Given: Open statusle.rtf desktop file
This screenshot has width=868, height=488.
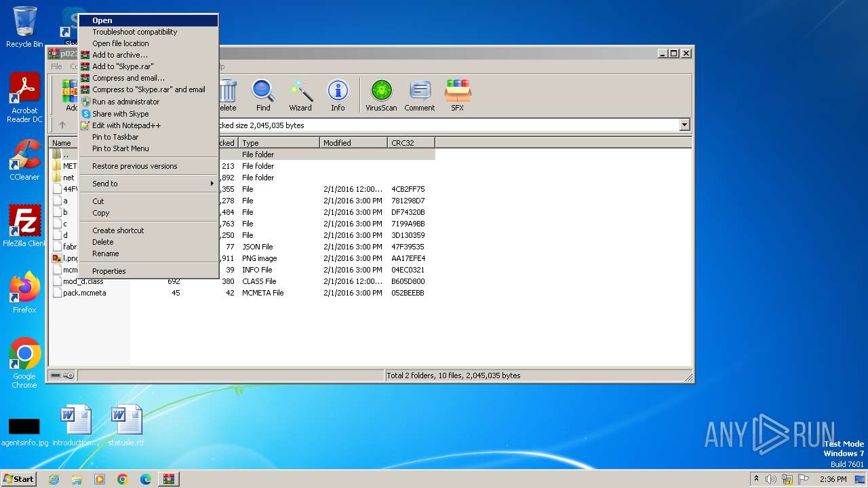Looking at the screenshot, I should (x=127, y=426).
